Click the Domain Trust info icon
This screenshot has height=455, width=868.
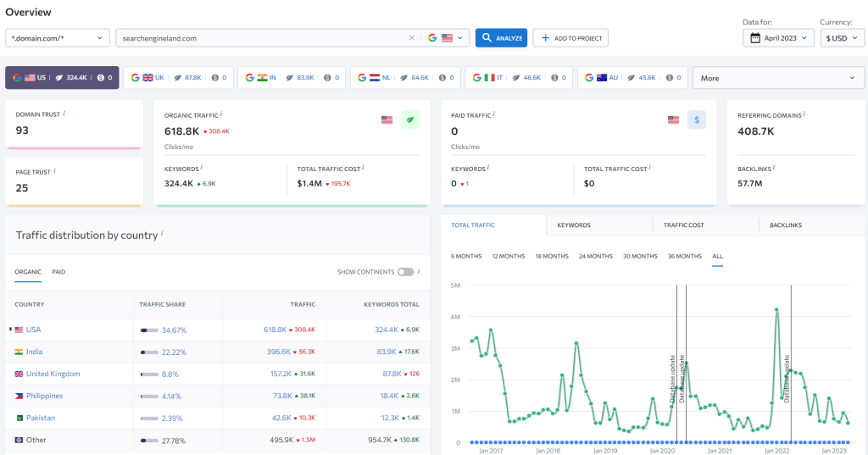point(65,114)
